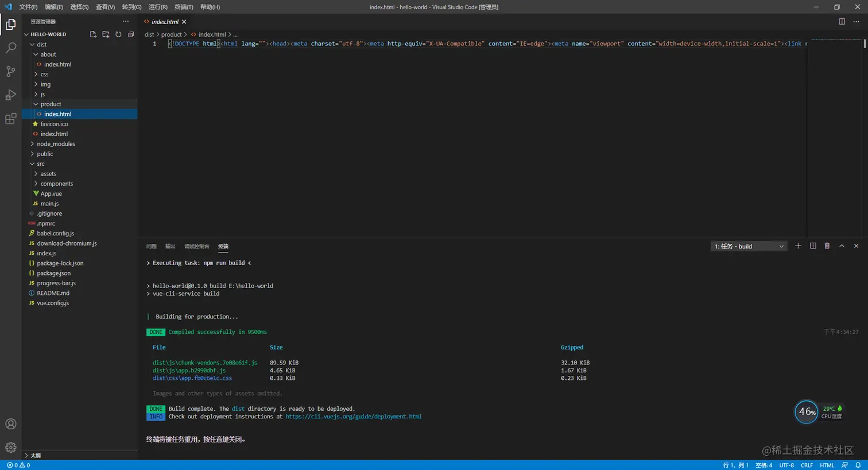Open the terminal selector dropdown '1: 任务 - build'
The image size is (868, 470).
pyautogui.click(x=749, y=246)
